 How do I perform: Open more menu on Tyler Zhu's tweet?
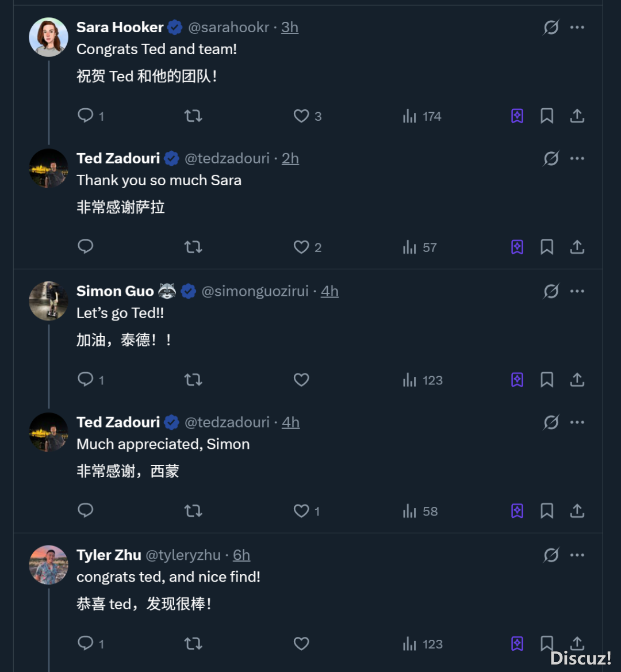577,555
